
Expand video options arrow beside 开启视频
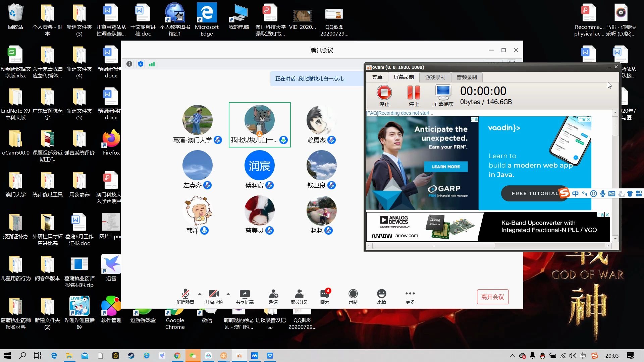click(228, 294)
